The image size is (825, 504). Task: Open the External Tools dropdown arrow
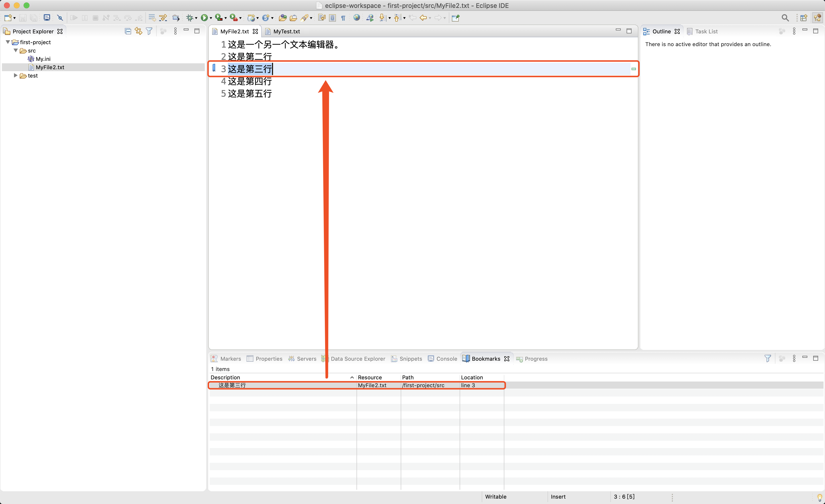coord(240,18)
